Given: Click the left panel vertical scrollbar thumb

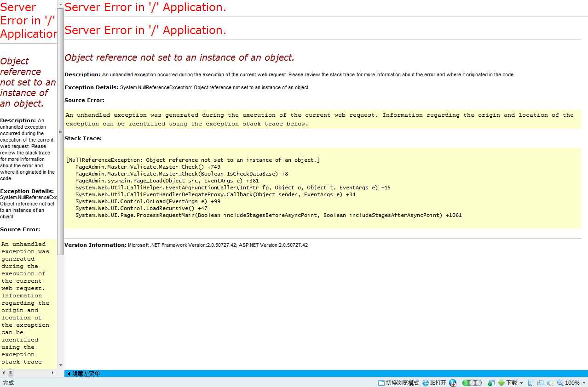Looking at the screenshot, I should pyautogui.click(x=60, y=131).
